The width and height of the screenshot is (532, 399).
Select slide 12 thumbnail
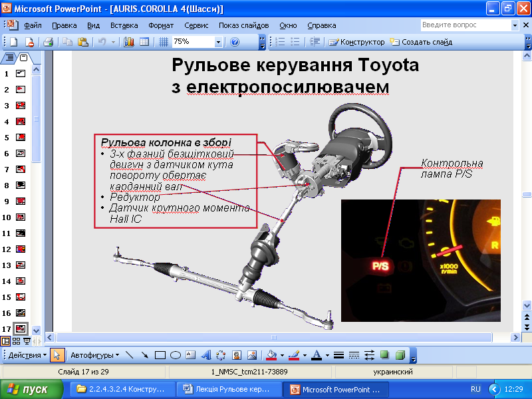(x=21, y=249)
